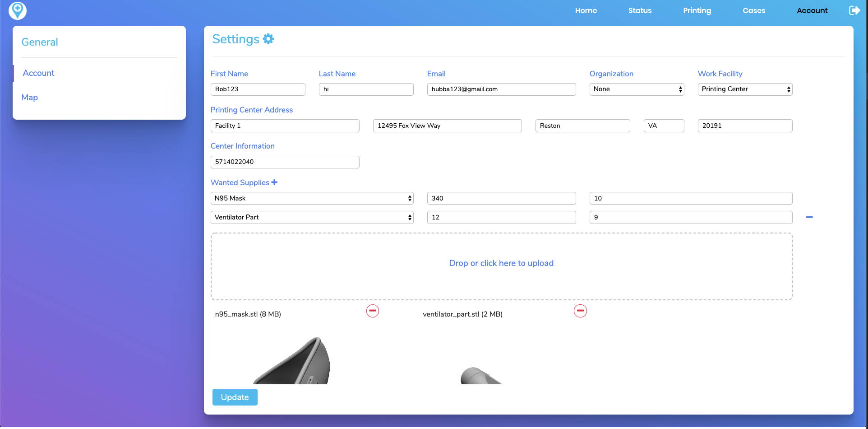This screenshot has height=429, width=868.
Task: Click the Email input field
Action: (501, 89)
